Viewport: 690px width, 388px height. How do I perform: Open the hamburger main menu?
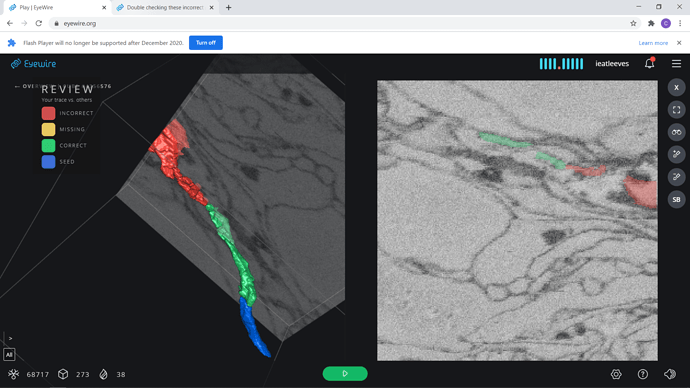[x=676, y=64]
